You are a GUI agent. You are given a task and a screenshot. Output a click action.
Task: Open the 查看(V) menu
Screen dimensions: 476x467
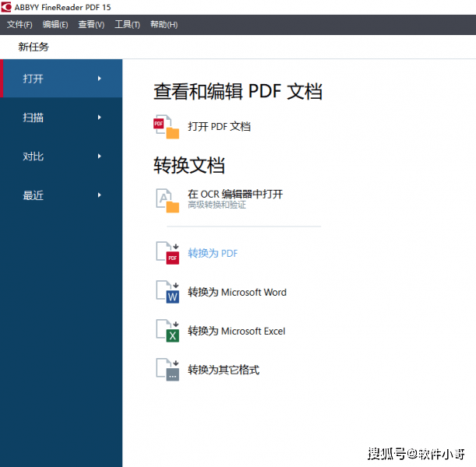click(x=91, y=25)
